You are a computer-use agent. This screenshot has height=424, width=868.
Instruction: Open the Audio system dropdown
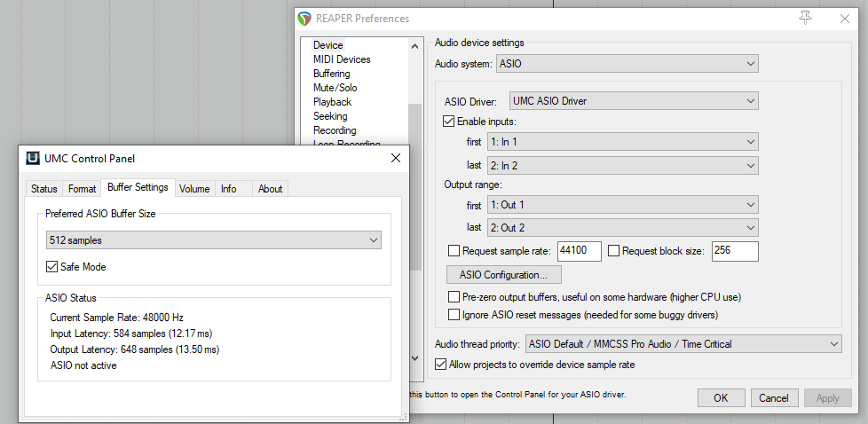pyautogui.click(x=627, y=64)
